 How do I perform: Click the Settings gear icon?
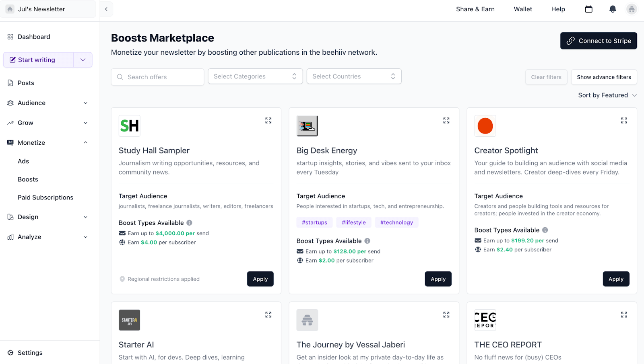pyautogui.click(x=10, y=353)
